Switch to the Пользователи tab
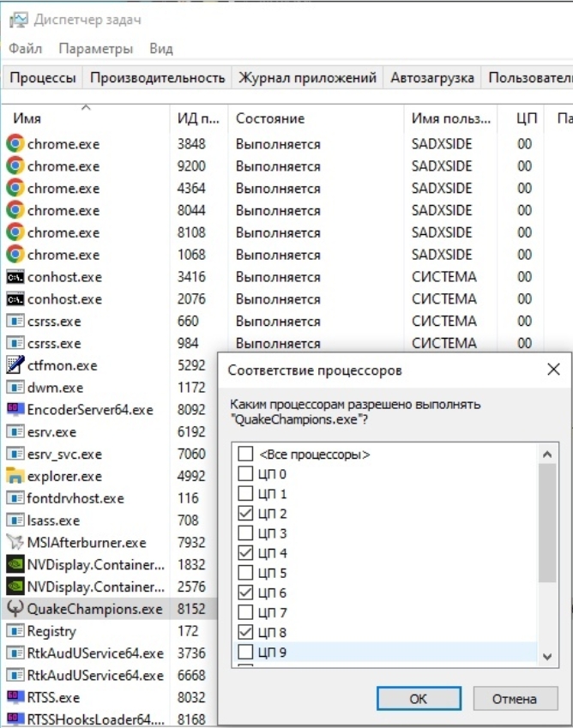 click(x=528, y=77)
